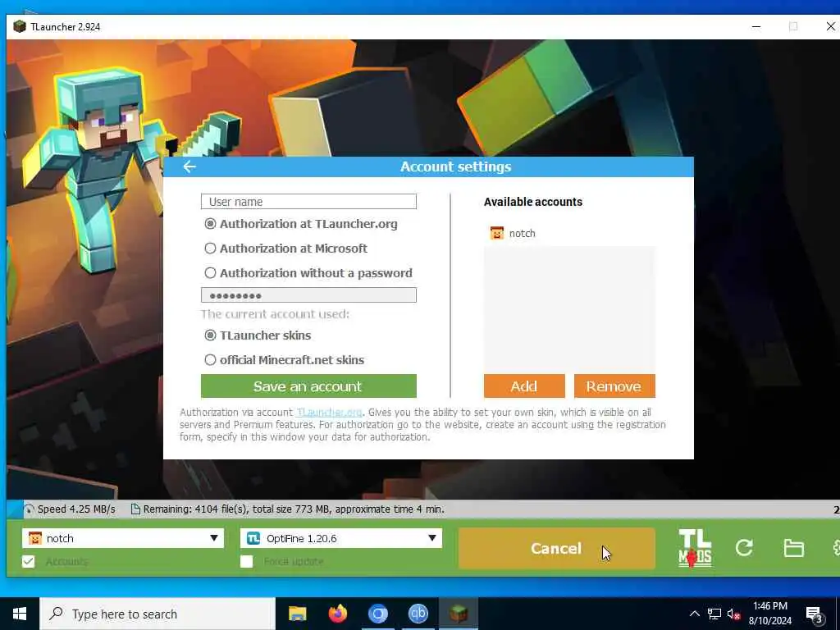
Task: Click the Speed 4.25 MB/s status text
Action: (76, 509)
